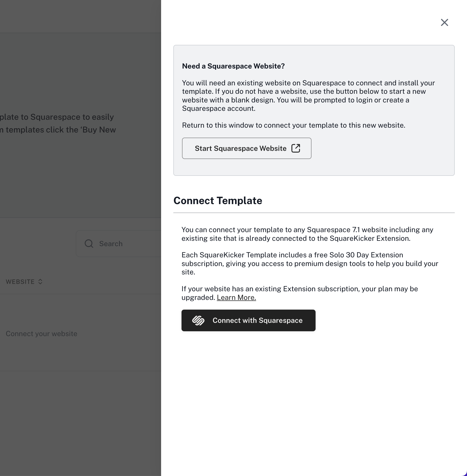Click the Return to this window paragraph
Viewport: 467px width, 476px height.
294,125
